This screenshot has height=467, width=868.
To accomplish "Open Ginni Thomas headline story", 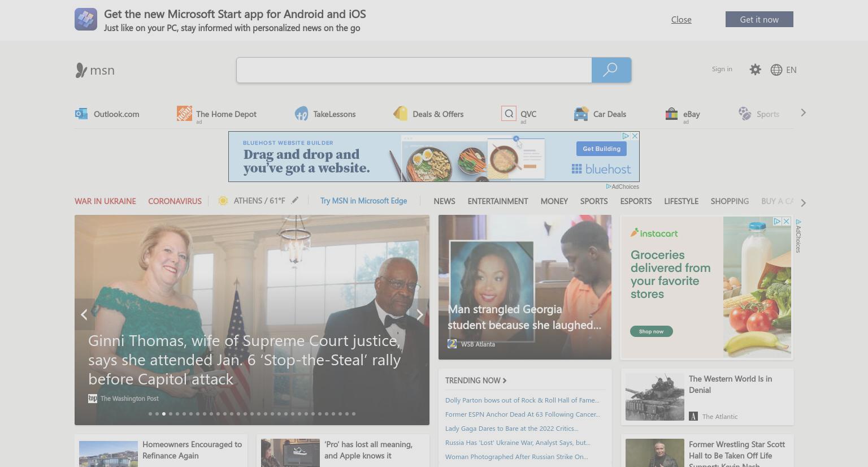I will 245,360.
